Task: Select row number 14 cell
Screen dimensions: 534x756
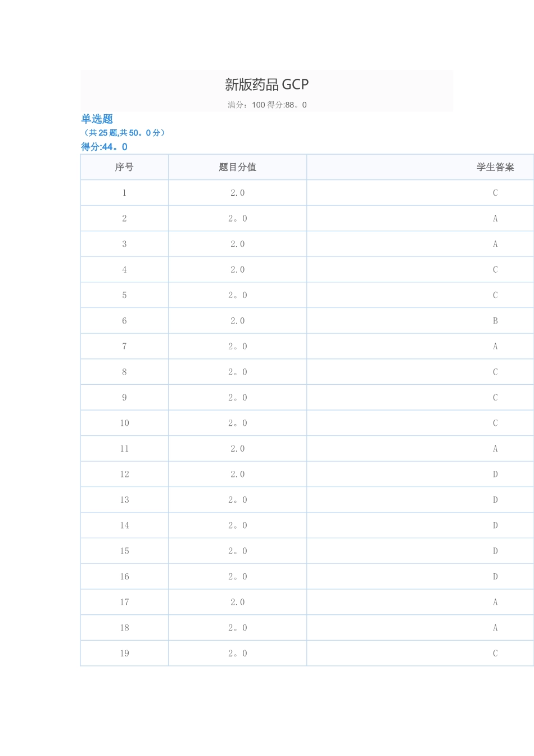Action: coord(124,525)
